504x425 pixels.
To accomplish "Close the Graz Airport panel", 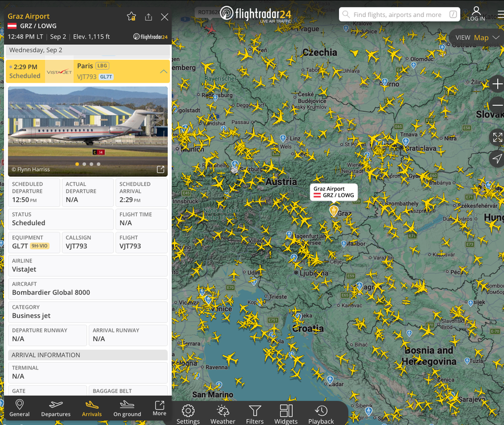I will point(164,16).
